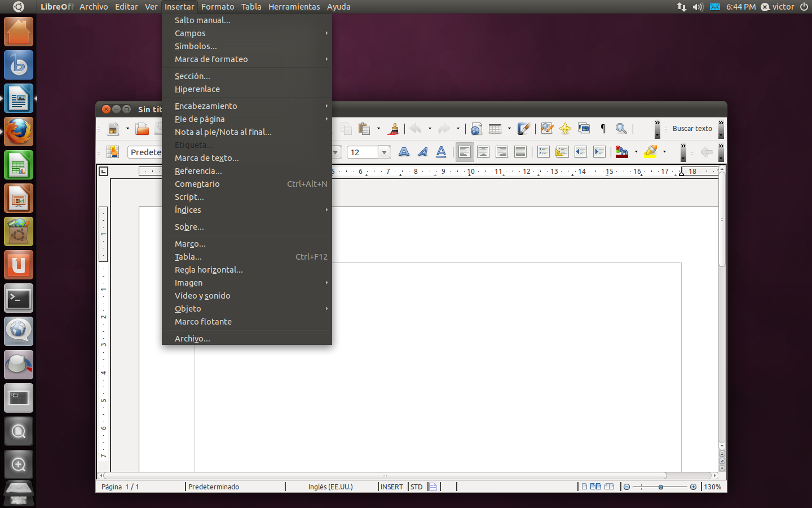The height and width of the screenshot is (508, 812).
Task: Toggle Italic formatting
Action: (422, 152)
